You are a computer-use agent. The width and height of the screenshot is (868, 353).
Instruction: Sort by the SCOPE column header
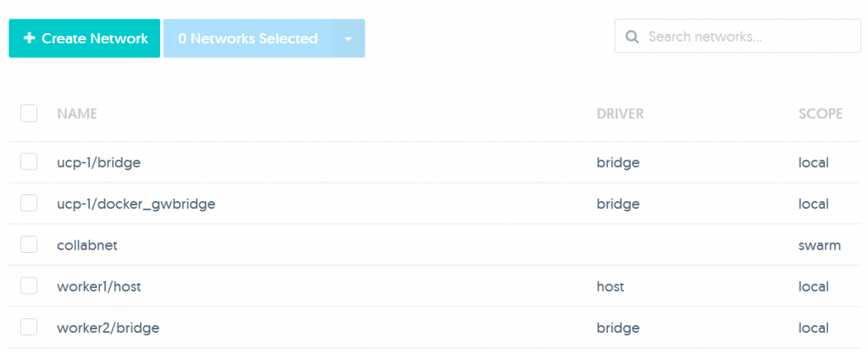[x=821, y=114]
